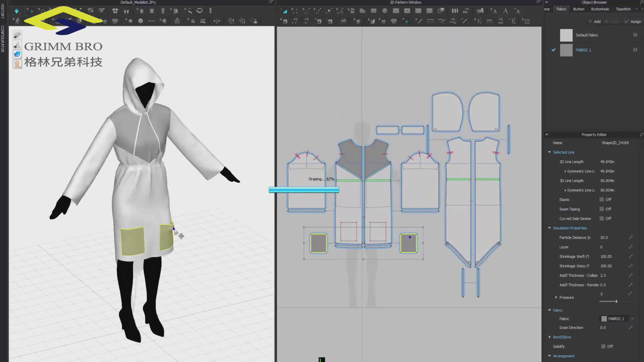Image resolution: width=644 pixels, height=362 pixels.
Task: Click the Assign button
Action: click(633, 21)
